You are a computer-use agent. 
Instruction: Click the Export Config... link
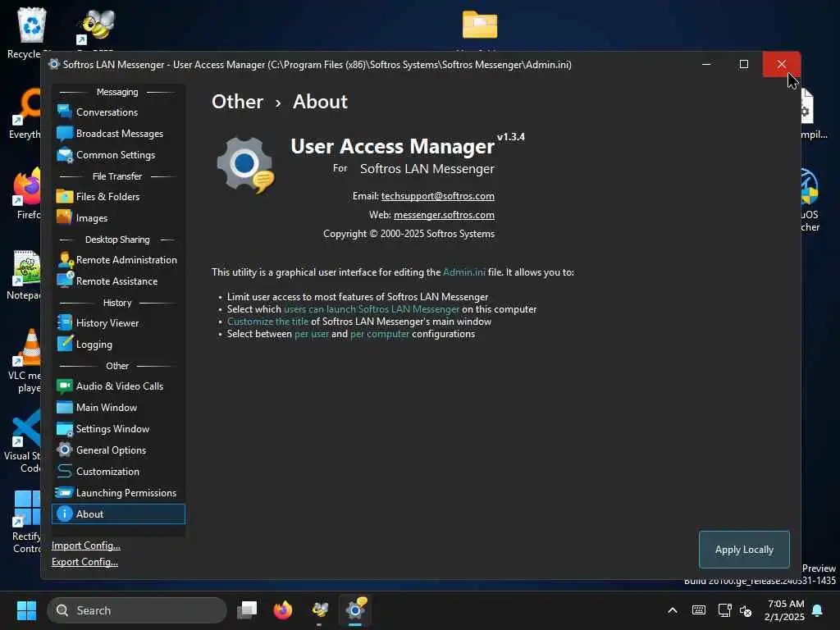point(84,562)
